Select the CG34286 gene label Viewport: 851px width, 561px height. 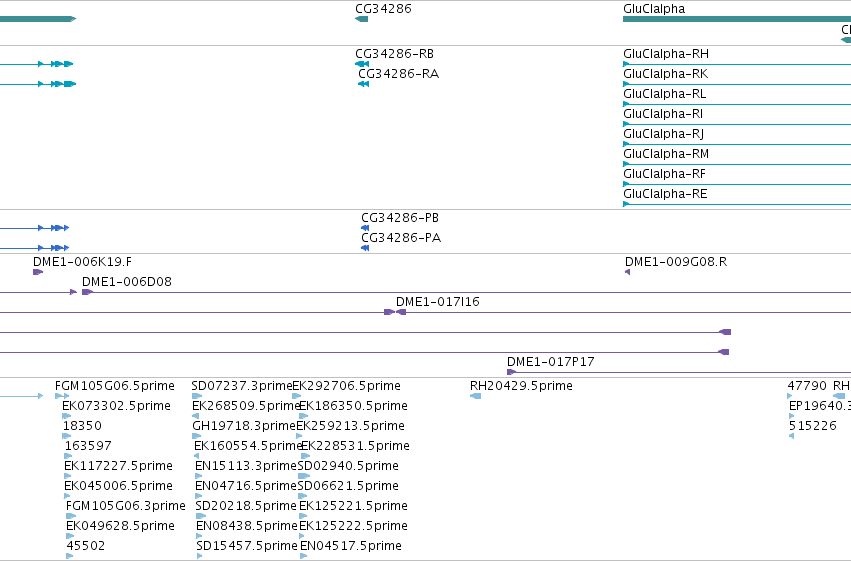[383, 9]
